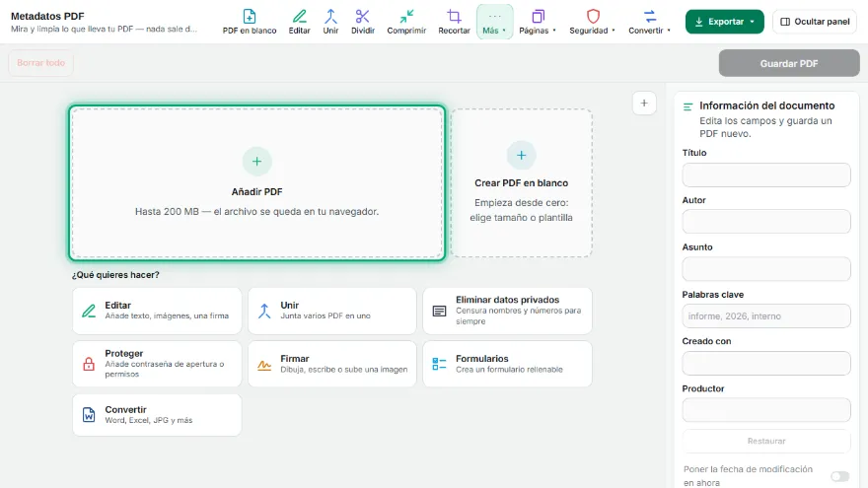This screenshot has height=488, width=868.
Task: Toggle modification date to now switch
Action: point(839,476)
